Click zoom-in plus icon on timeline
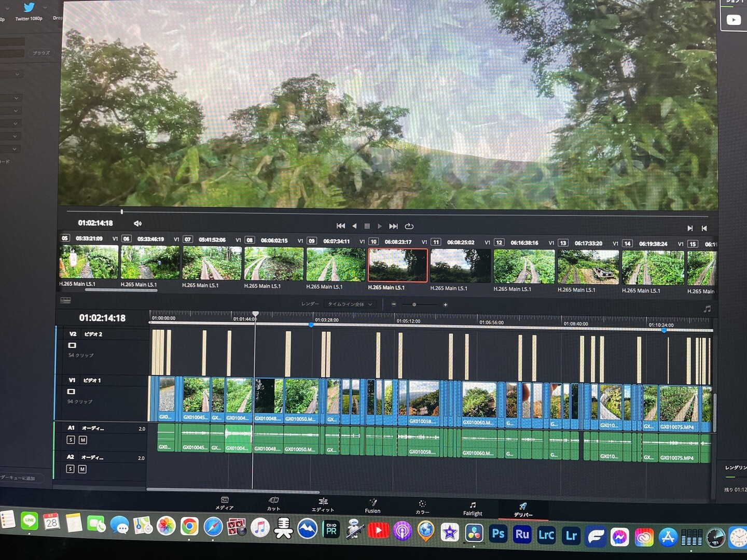 click(445, 305)
